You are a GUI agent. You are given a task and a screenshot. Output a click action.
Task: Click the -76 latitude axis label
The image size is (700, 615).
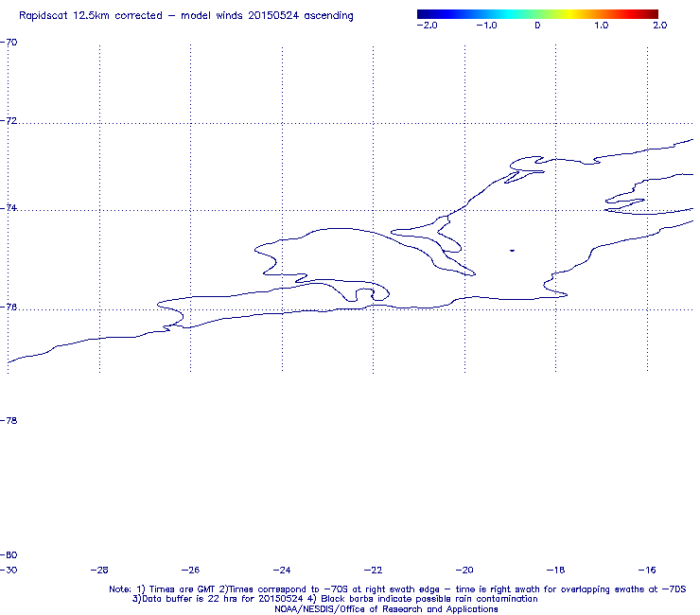pos(9,307)
